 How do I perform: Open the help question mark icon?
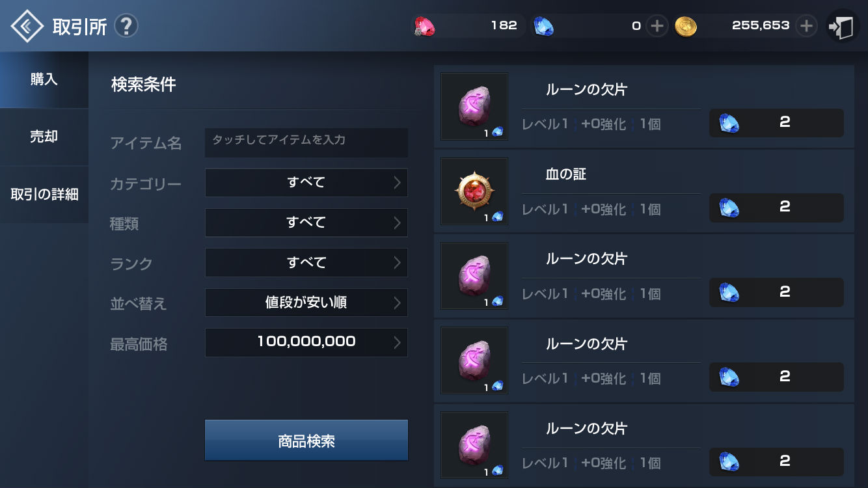(126, 26)
